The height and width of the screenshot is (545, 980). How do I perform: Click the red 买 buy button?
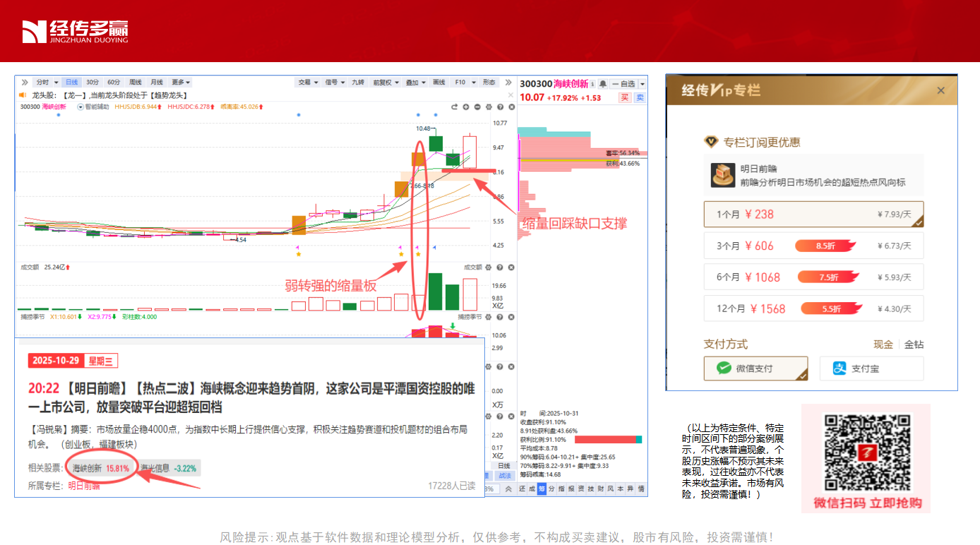[625, 97]
